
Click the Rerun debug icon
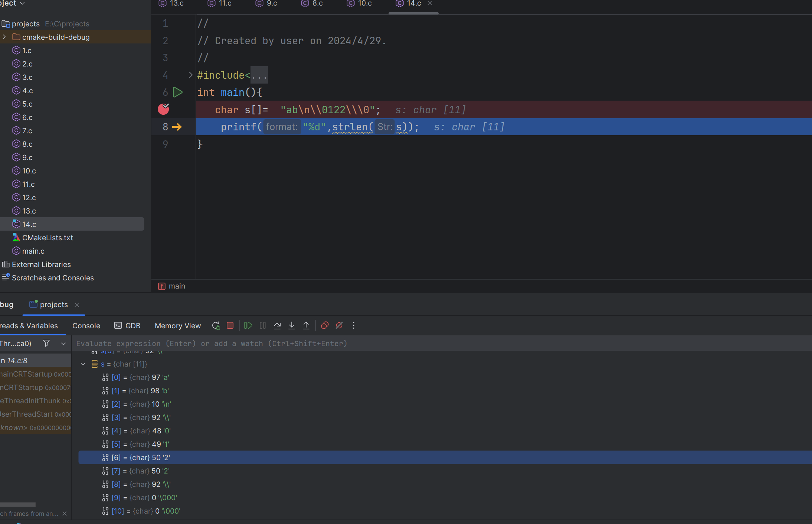pyautogui.click(x=216, y=326)
